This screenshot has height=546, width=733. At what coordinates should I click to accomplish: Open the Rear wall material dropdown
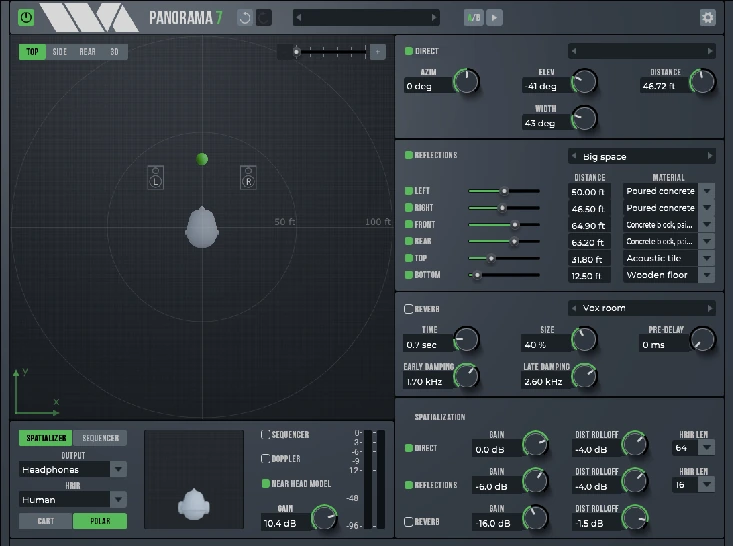707,242
